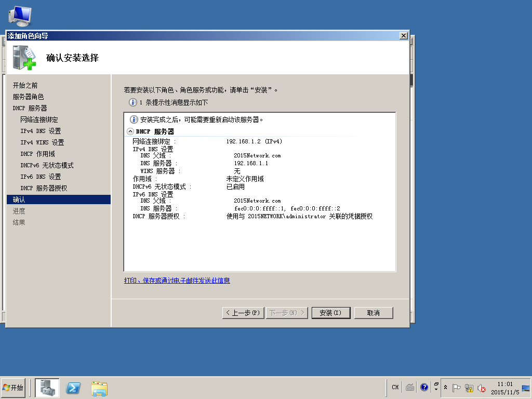The width and height of the screenshot is (532, 399).
Task: Open Server Manager from the taskbar
Action: [47, 388]
